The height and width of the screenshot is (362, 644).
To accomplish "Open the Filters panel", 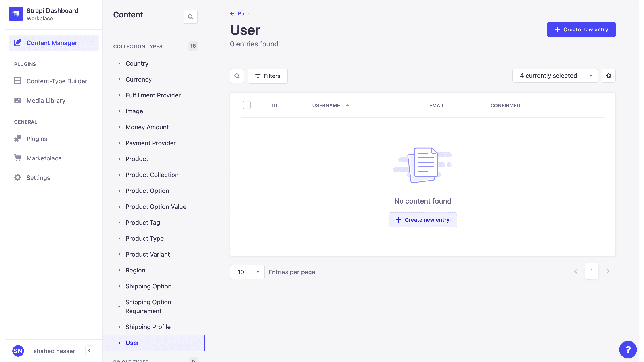I will (x=268, y=76).
